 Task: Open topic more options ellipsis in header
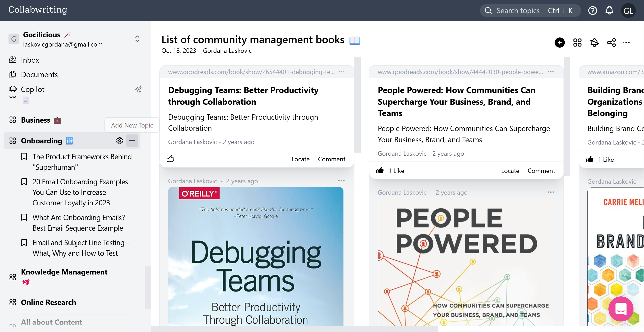[626, 43]
